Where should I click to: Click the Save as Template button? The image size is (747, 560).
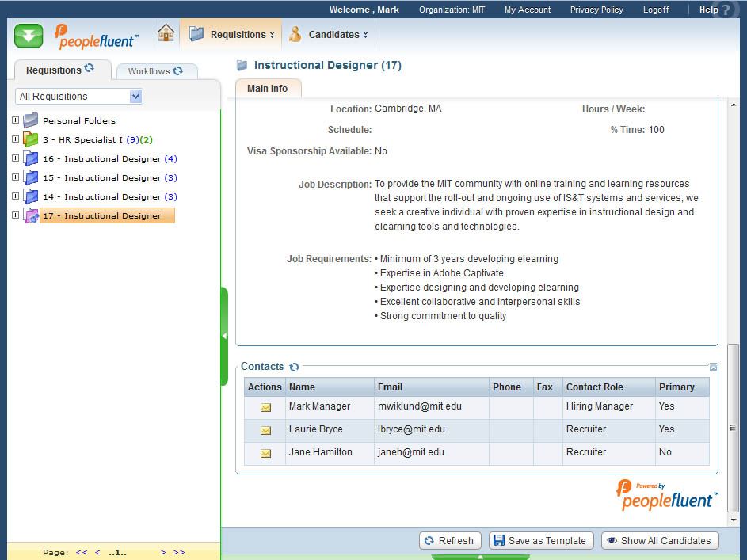[540, 541]
